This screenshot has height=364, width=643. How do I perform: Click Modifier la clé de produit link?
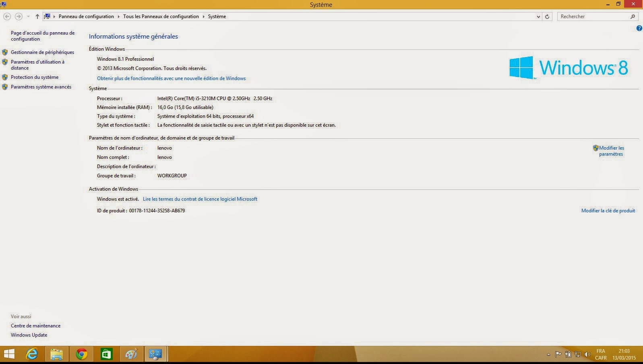click(608, 211)
